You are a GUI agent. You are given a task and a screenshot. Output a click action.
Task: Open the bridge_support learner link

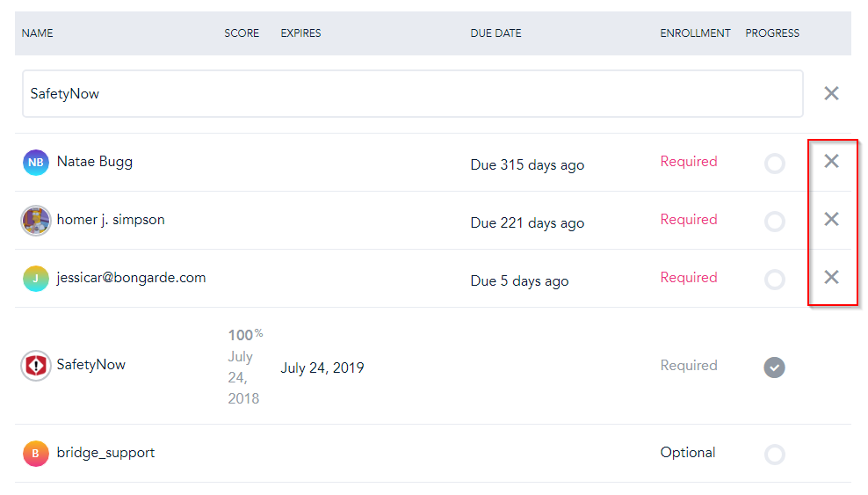pos(105,453)
